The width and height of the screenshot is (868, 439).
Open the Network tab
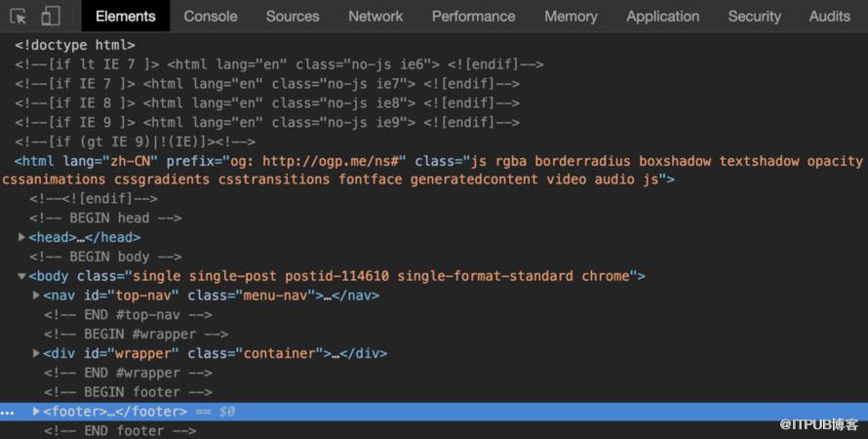pos(375,16)
